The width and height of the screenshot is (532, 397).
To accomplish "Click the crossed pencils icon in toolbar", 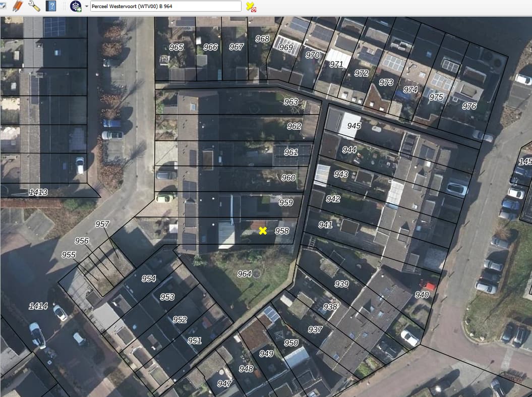I will [18, 6].
